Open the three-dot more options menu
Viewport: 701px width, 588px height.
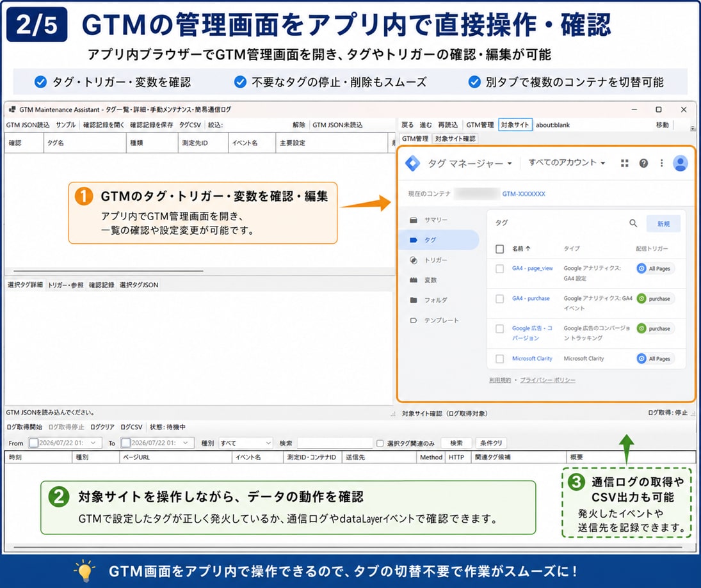(662, 164)
